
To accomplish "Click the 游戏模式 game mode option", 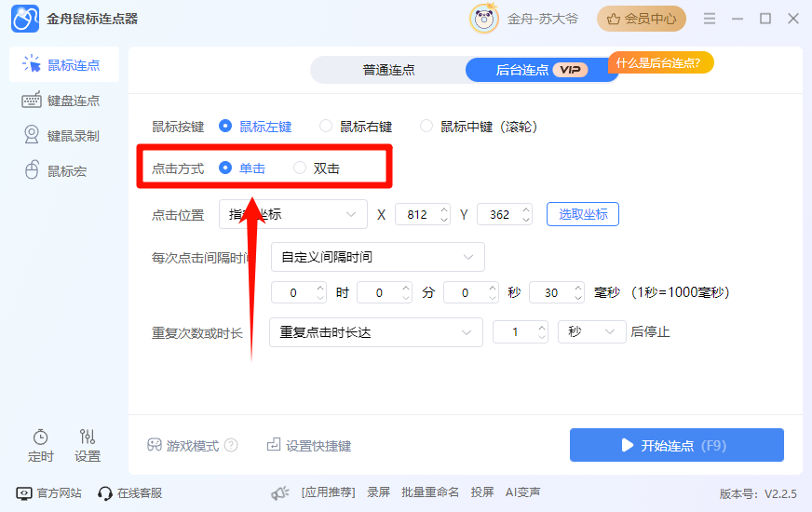I will coord(183,445).
